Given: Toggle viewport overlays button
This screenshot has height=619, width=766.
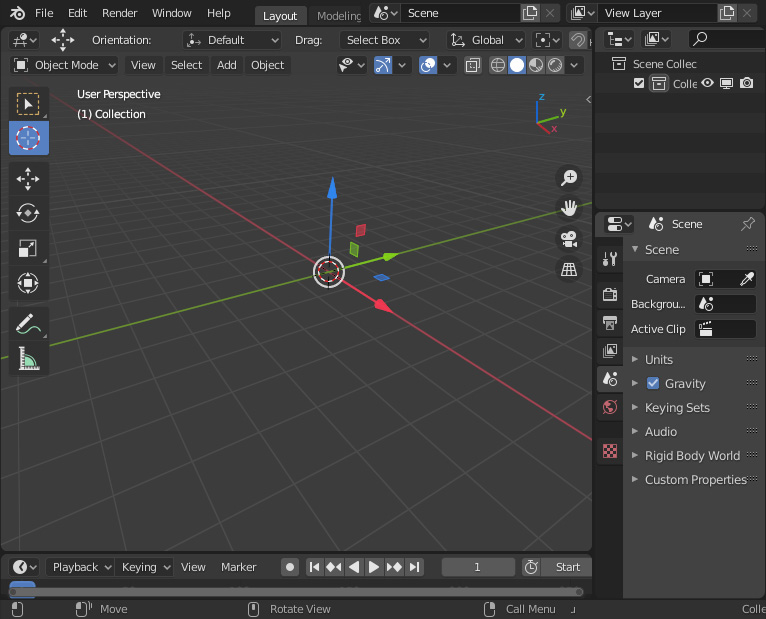Looking at the screenshot, I should point(428,65).
